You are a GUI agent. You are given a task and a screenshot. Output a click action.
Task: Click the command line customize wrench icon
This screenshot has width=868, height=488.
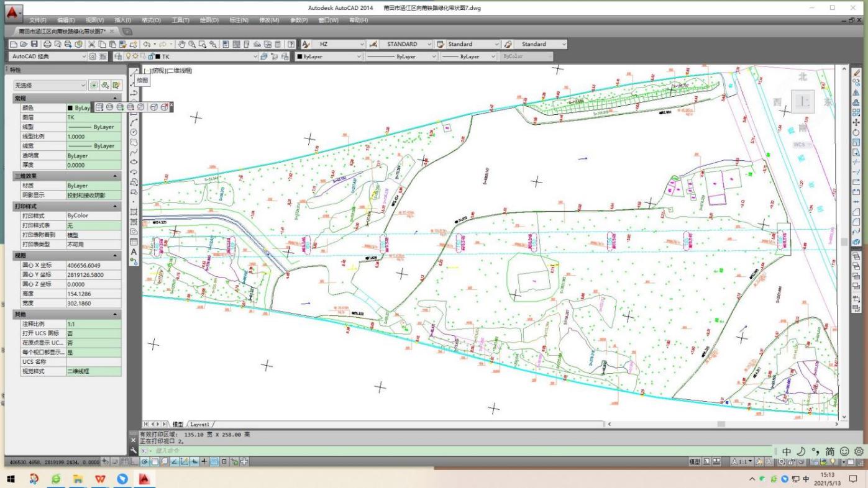[x=134, y=450]
